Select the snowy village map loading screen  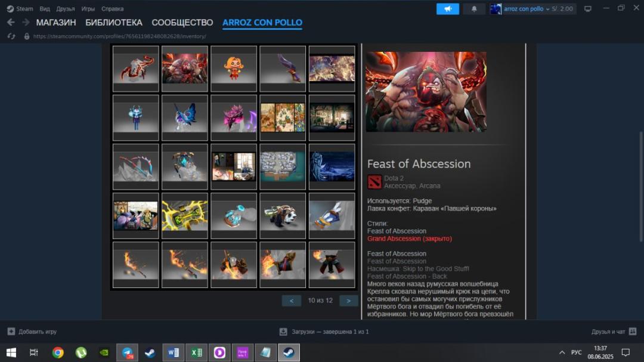tap(283, 167)
